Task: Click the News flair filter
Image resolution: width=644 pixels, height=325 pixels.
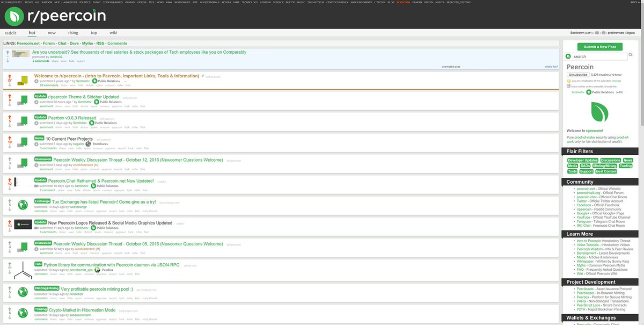Action: [x=628, y=160]
